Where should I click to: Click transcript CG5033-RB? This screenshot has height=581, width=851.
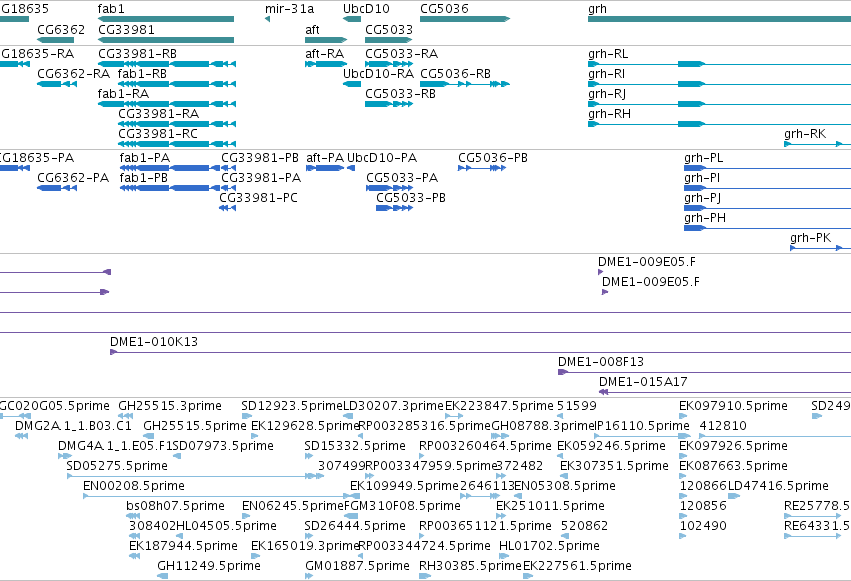click(x=389, y=104)
